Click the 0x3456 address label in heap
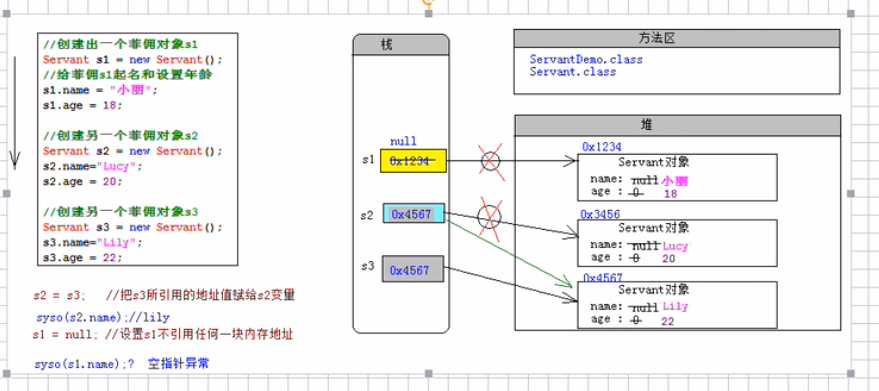 click(x=600, y=214)
